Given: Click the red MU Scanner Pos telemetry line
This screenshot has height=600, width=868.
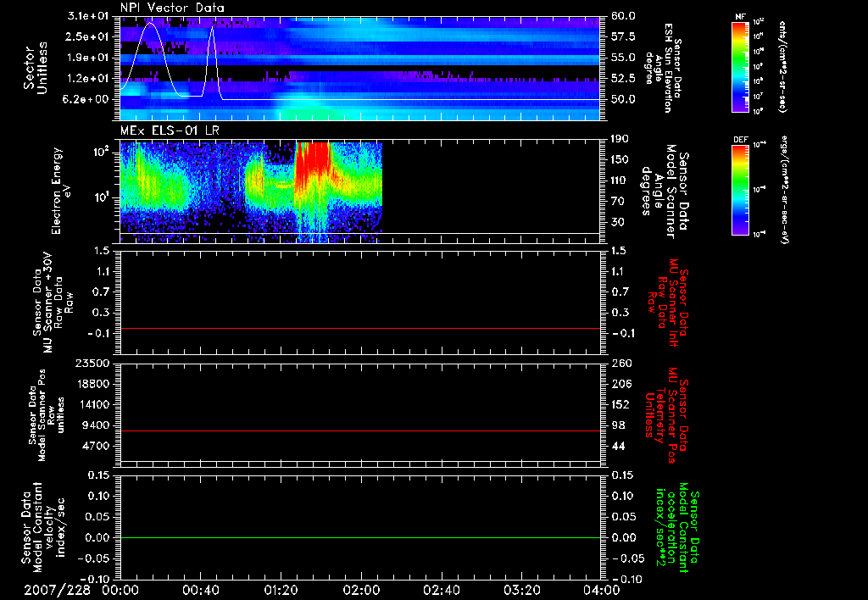Looking at the screenshot, I should click(x=359, y=431).
